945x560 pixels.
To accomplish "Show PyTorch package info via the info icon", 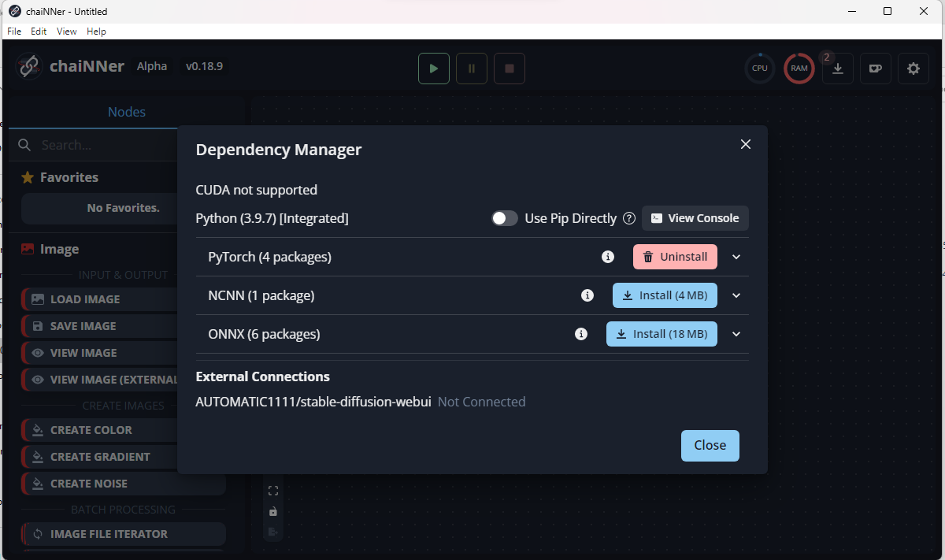I will click(x=608, y=256).
